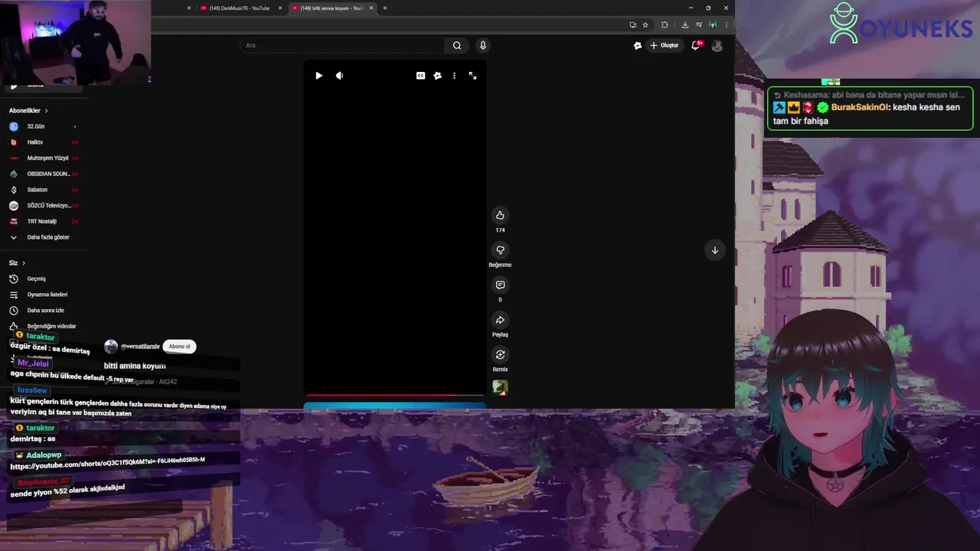Click the webcam overlay thumbnail
Screen dimensions: 980x551
[x=75, y=42]
